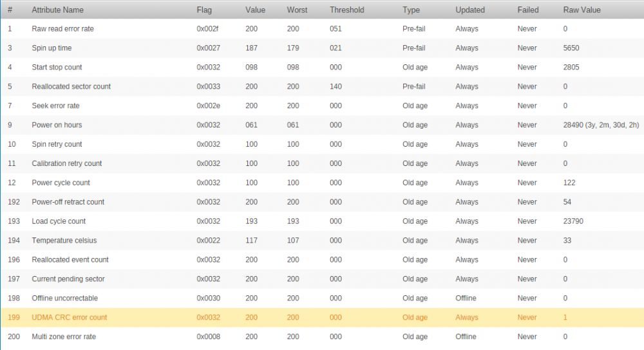Click flag 0x0027 in Spin up time row
Image resolution: width=644 pixels, height=350 pixels.
[208, 48]
